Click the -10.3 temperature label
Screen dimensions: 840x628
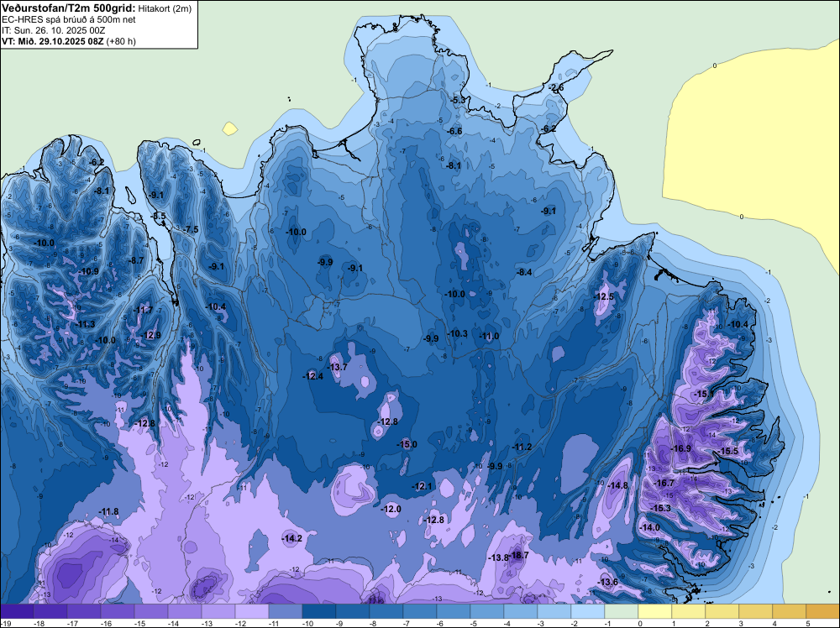click(458, 333)
